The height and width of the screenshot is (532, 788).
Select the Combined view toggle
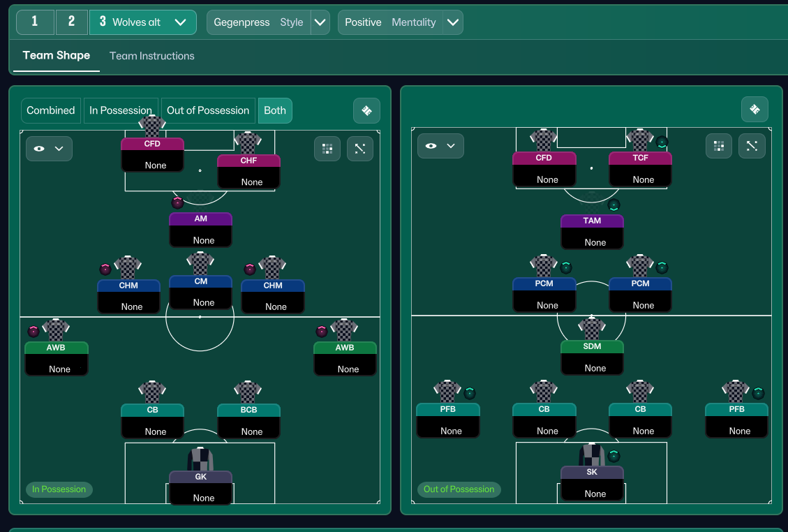(50, 110)
